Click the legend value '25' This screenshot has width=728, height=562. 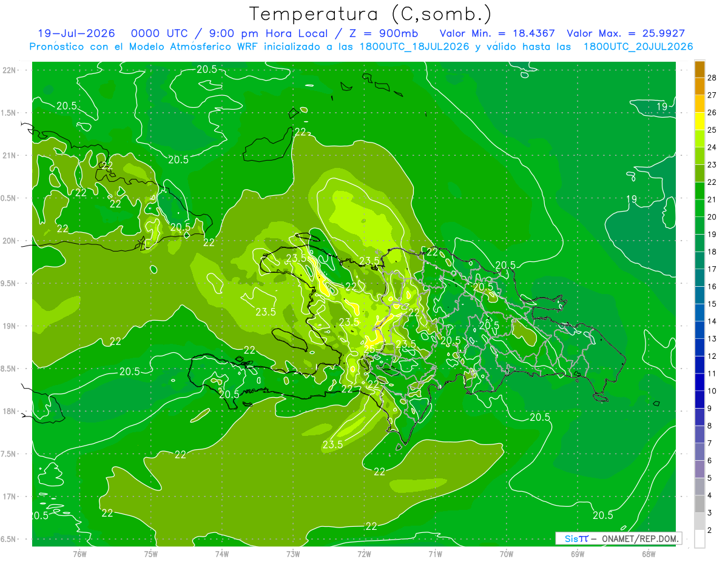tap(712, 130)
